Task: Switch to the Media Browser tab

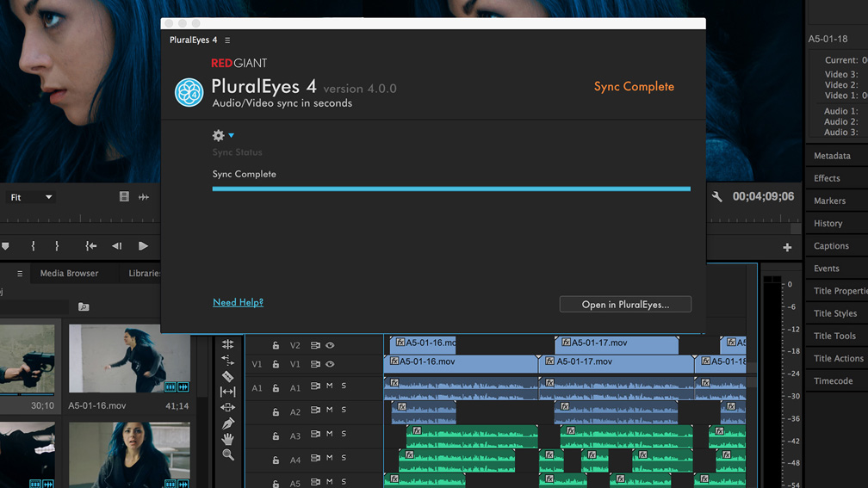Action: coord(69,274)
